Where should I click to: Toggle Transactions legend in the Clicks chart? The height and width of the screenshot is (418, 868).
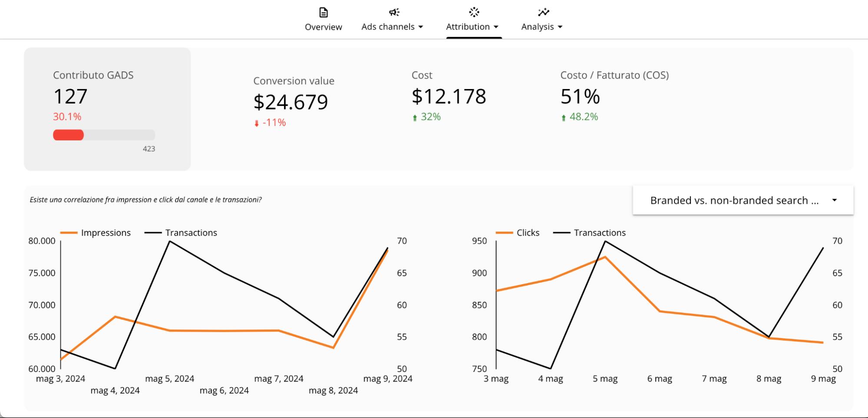[x=590, y=233]
